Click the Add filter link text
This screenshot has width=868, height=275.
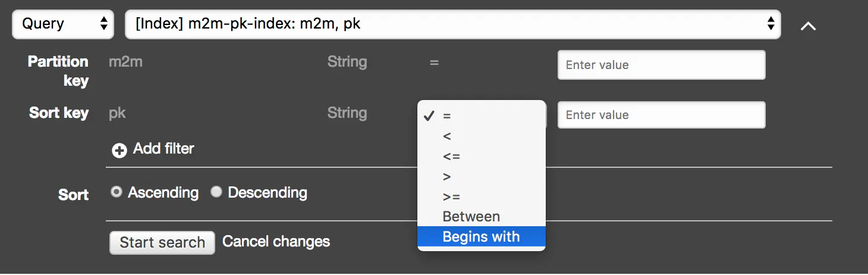point(163,149)
